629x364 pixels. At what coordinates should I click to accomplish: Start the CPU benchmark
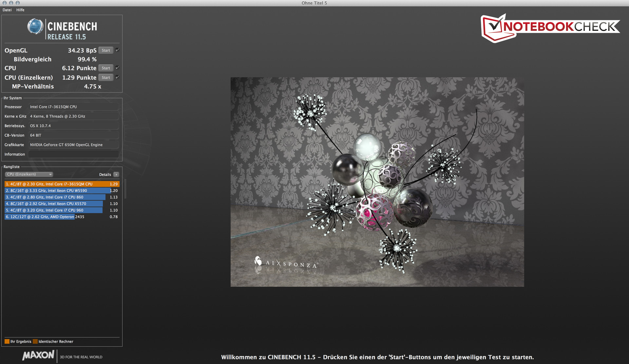[x=106, y=68]
